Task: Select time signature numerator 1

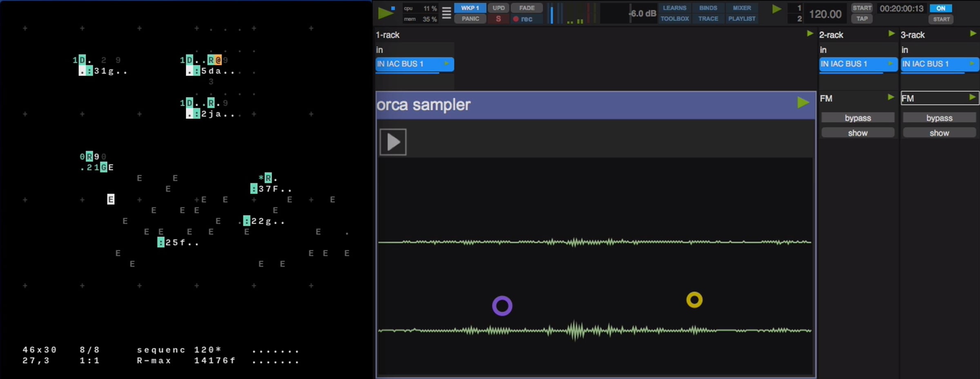Action: [x=799, y=8]
